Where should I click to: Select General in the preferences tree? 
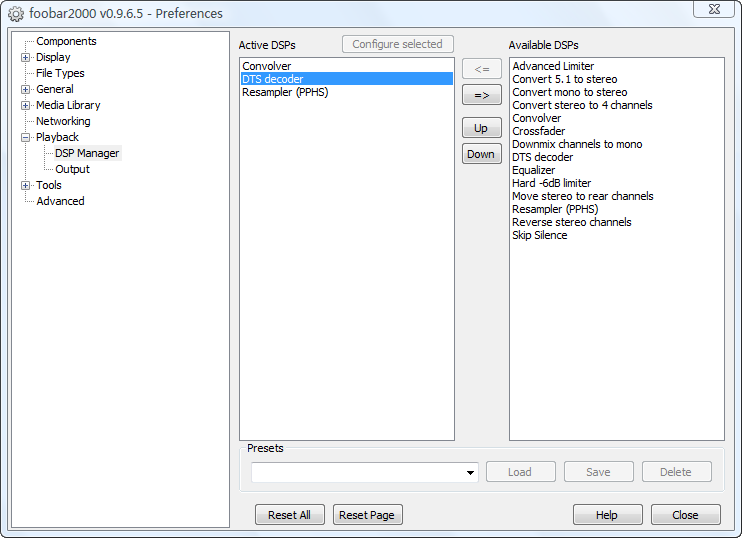[x=54, y=89]
